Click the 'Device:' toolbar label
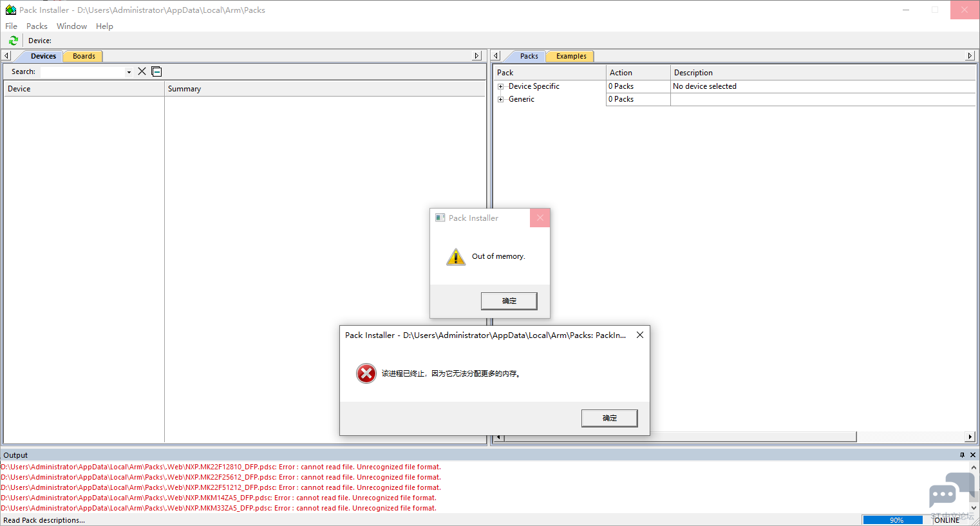This screenshot has width=980, height=526. [40, 41]
